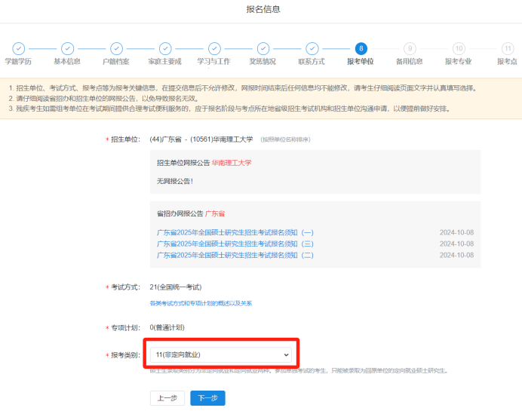522x420 pixels.
Task: Click the step 11 circle for 报考点
Action: [508, 48]
